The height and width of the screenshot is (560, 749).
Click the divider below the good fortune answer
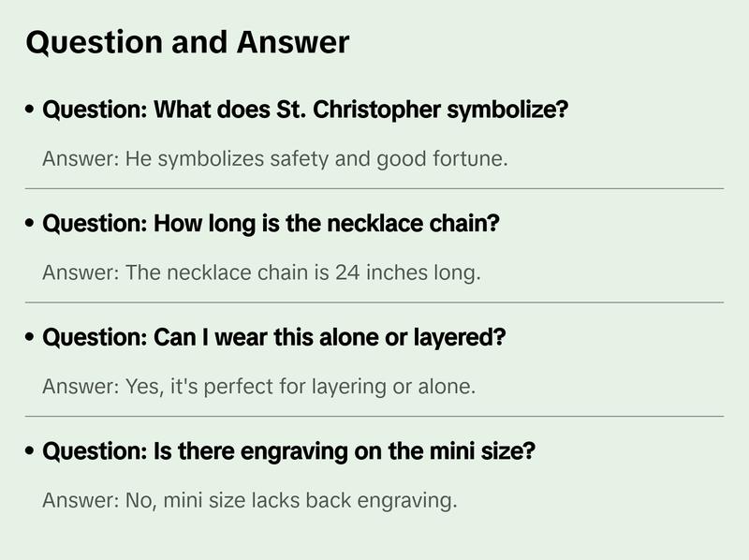[x=374, y=188]
